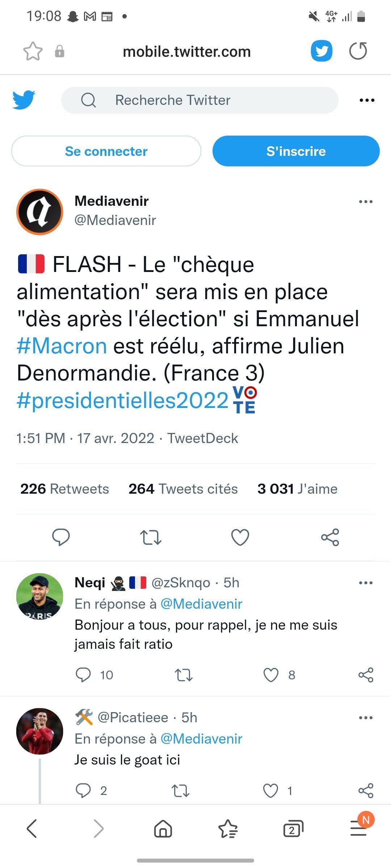This screenshot has width=391, height=868.
Task: Open Mediavenir's profile picture
Action: (x=40, y=212)
